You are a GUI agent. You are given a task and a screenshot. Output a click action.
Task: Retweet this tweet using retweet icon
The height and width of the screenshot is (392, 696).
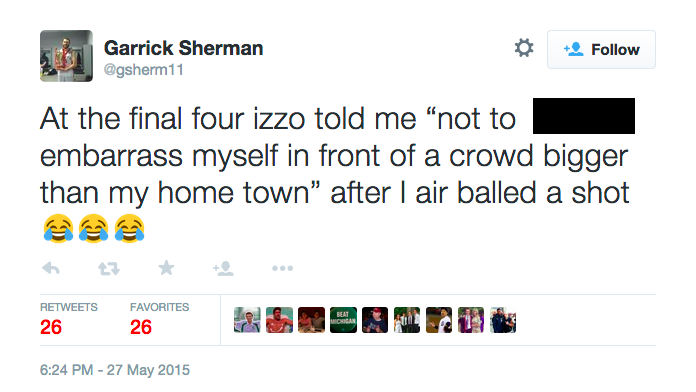pos(109,268)
